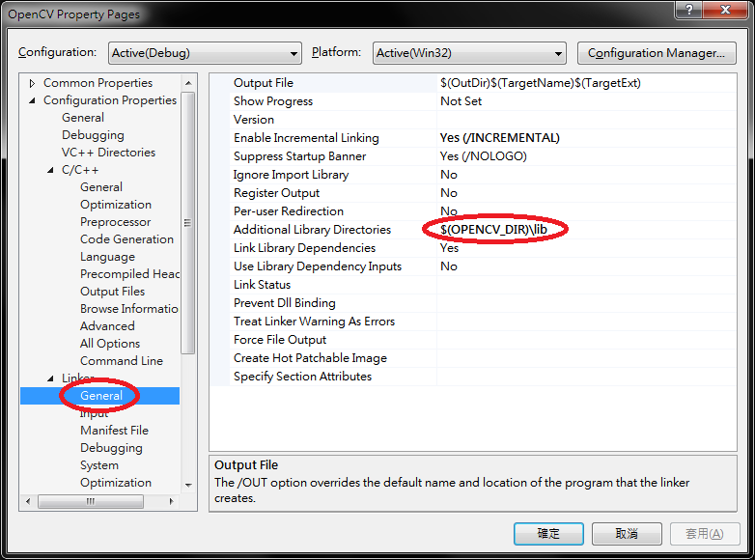
Task: Click tree horizontal scrollbar left arrow
Action: pos(28,501)
